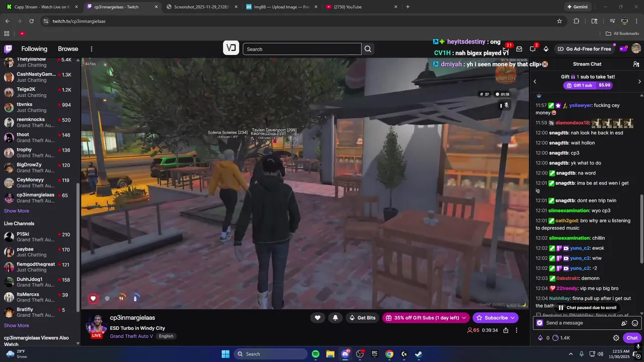Viewport: 644px width, 362px height.
Task: Switch to ImgBB Upload Image tab
Action: 281,7
